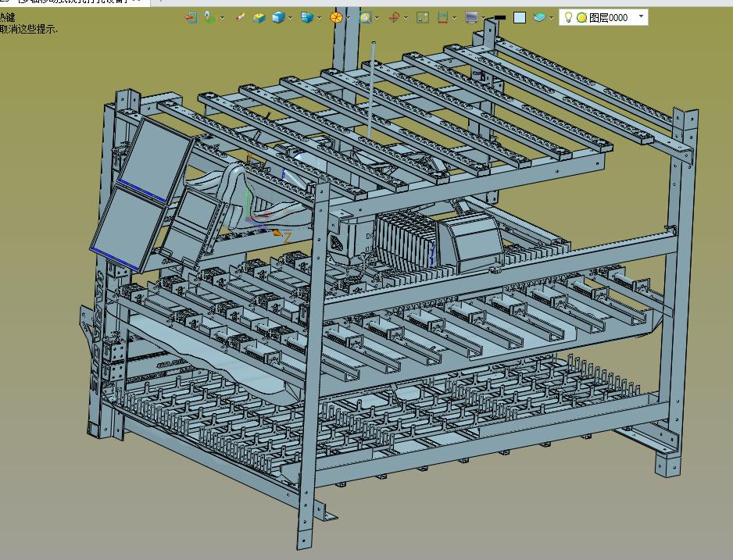Screen dimensions: 733x560
Task: Click the yellow circle layer status icon
Action: 581,18
